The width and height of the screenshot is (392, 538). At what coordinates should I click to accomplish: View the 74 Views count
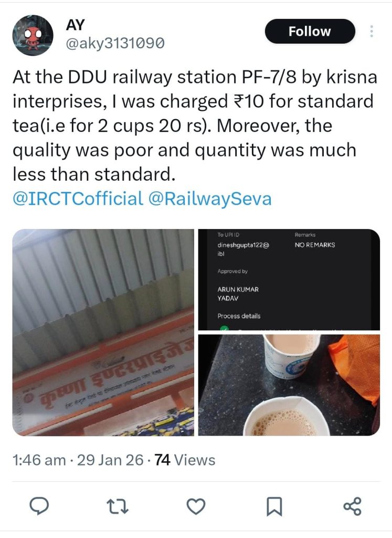click(185, 460)
